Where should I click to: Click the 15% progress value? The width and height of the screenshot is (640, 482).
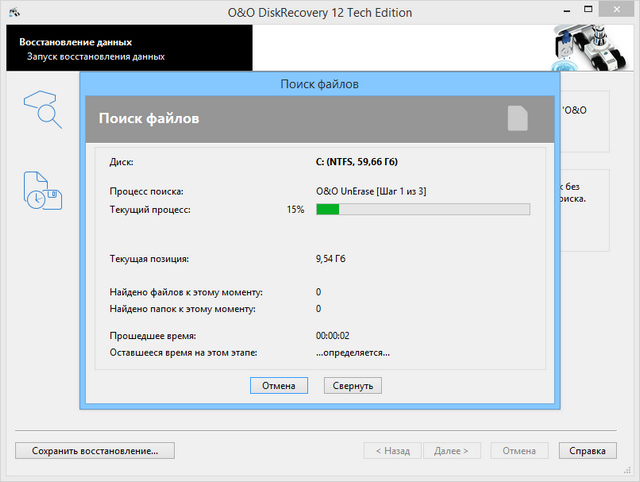tap(296, 209)
